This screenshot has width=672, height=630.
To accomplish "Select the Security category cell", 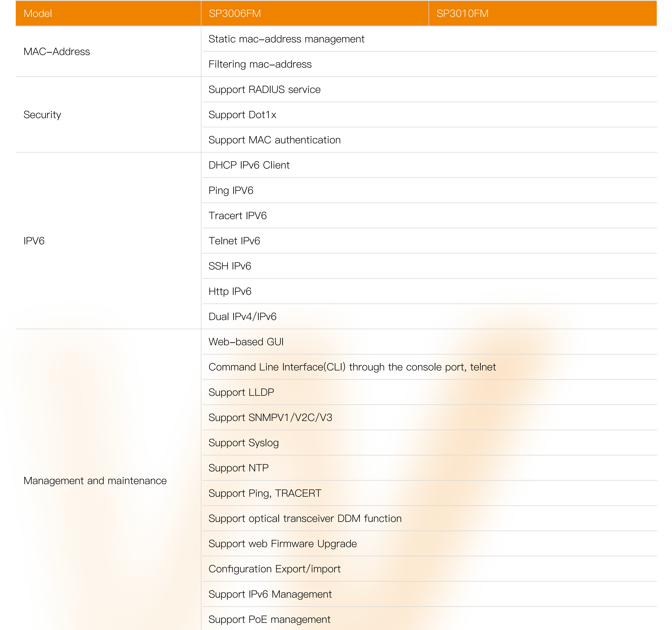I will pyautogui.click(x=42, y=115).
